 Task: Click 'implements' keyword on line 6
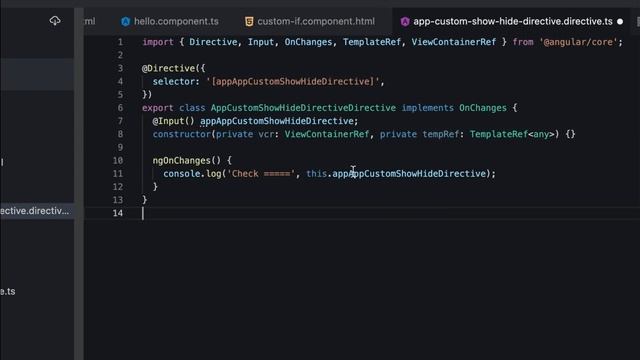pyautogui.click(x=427, y=108)
